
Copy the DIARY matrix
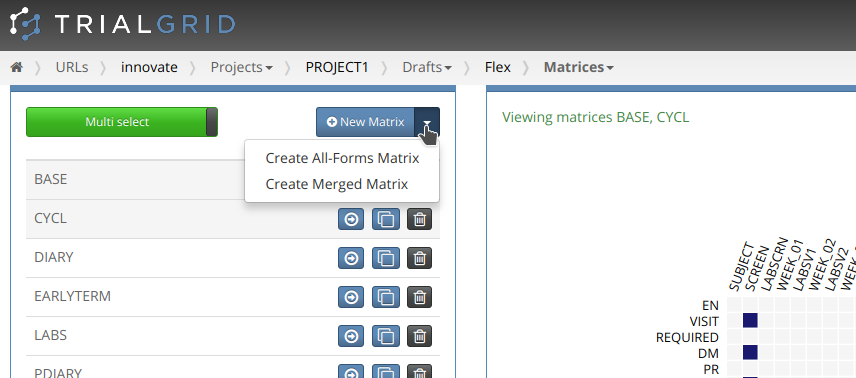tap(386, 258)
